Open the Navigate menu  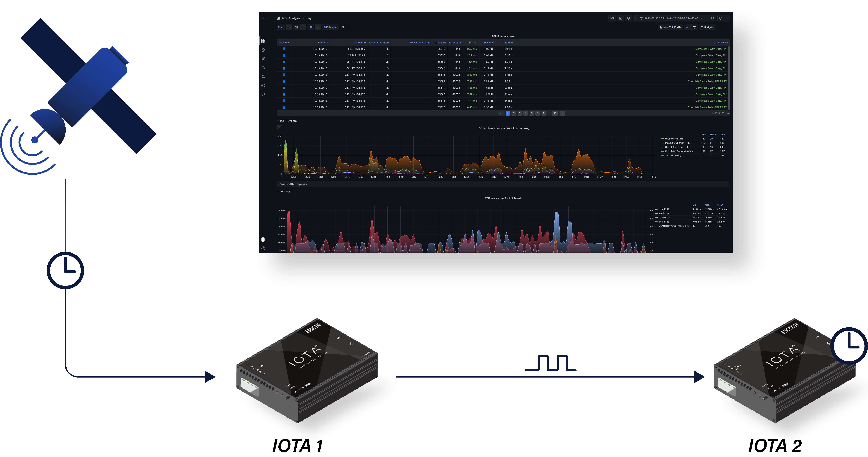coord(707,27)
